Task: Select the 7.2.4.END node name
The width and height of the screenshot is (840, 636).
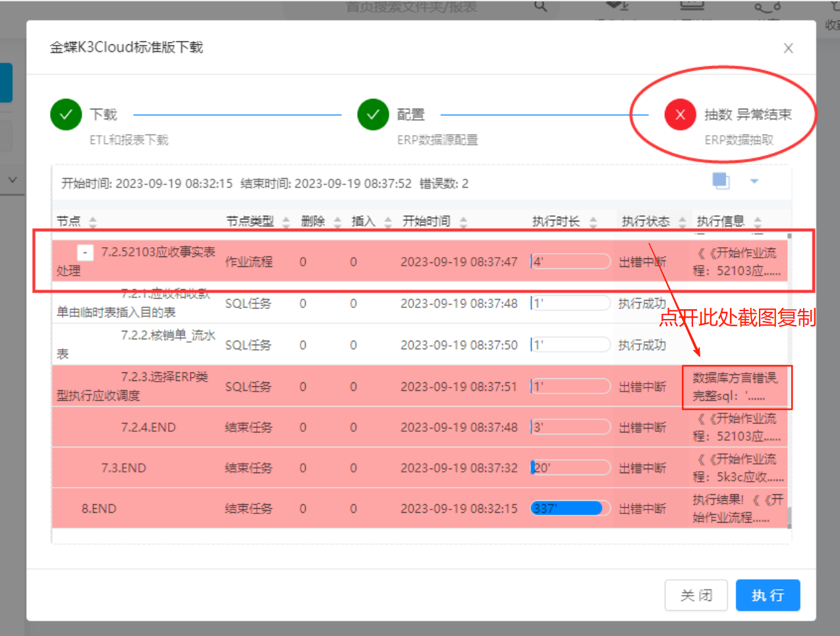Action: (x=148, y=427)
